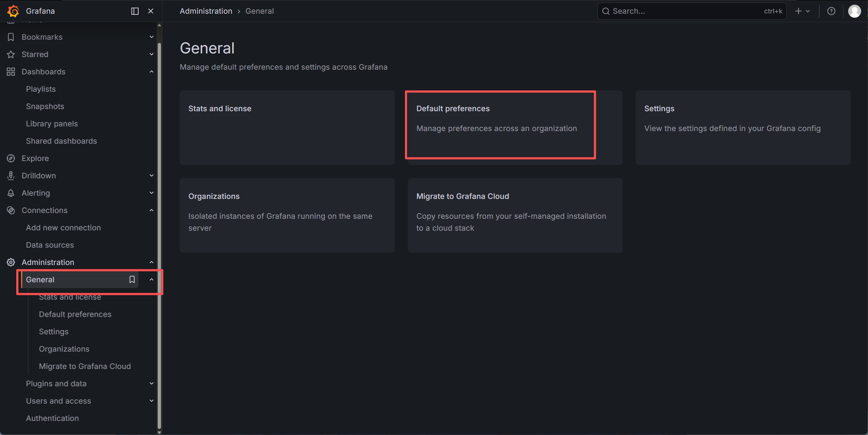
Task: Click the Explore compass icon
Action: pos(11,158)
